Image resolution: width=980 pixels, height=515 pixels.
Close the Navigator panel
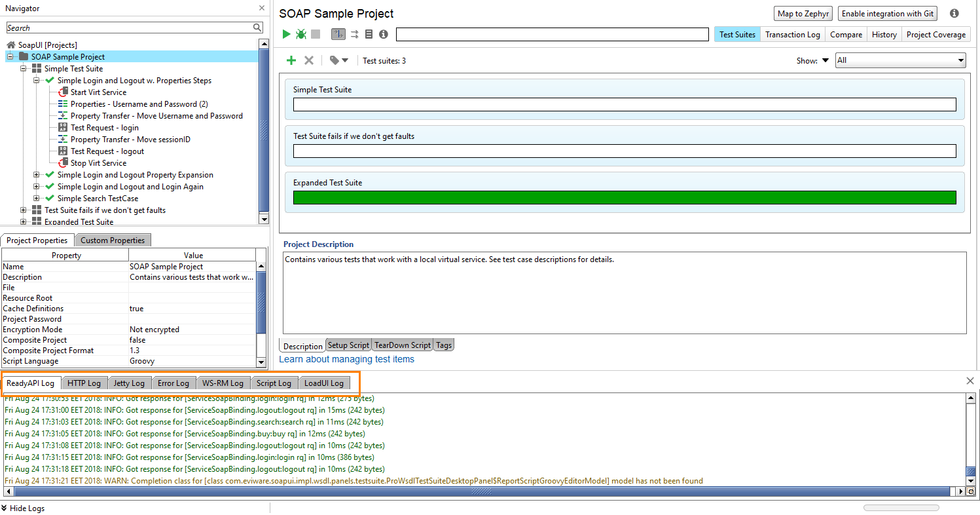(262, 9)
